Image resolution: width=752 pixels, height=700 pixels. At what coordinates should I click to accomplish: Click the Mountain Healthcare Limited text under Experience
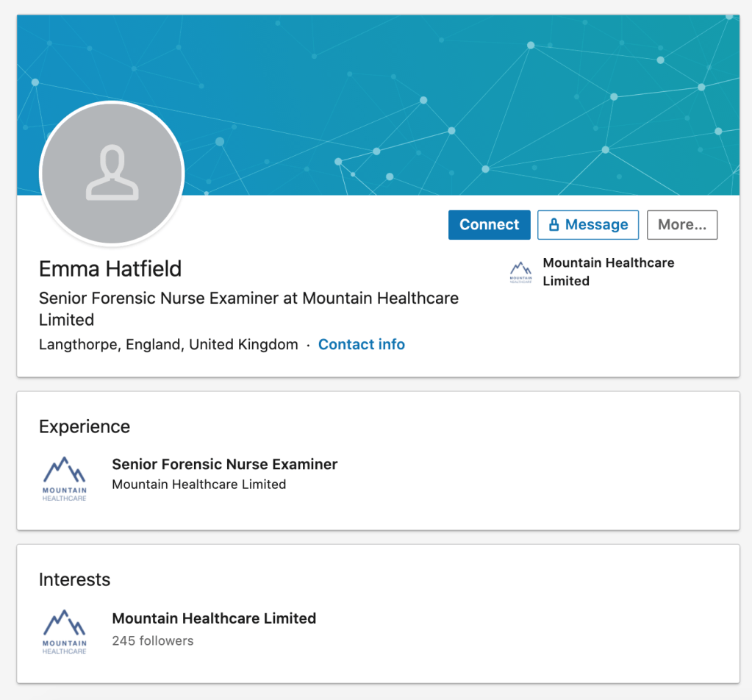click(198, 484)
